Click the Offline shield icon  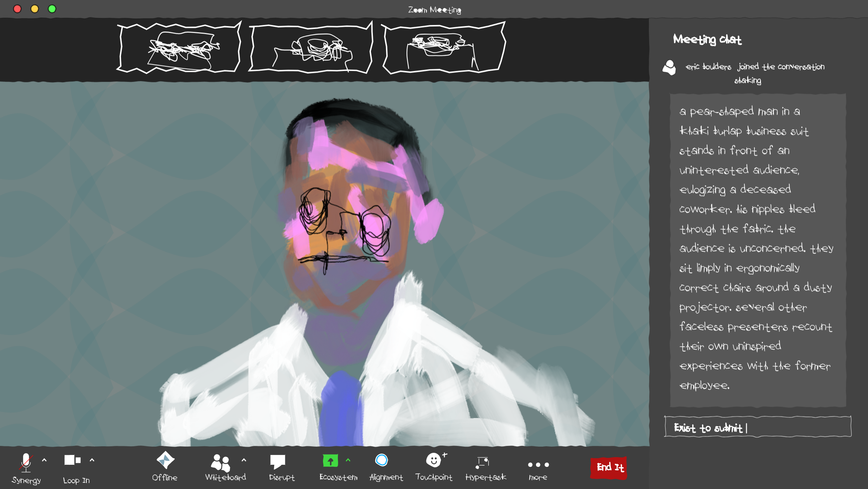pyautogui.click(x=165, y=460)
